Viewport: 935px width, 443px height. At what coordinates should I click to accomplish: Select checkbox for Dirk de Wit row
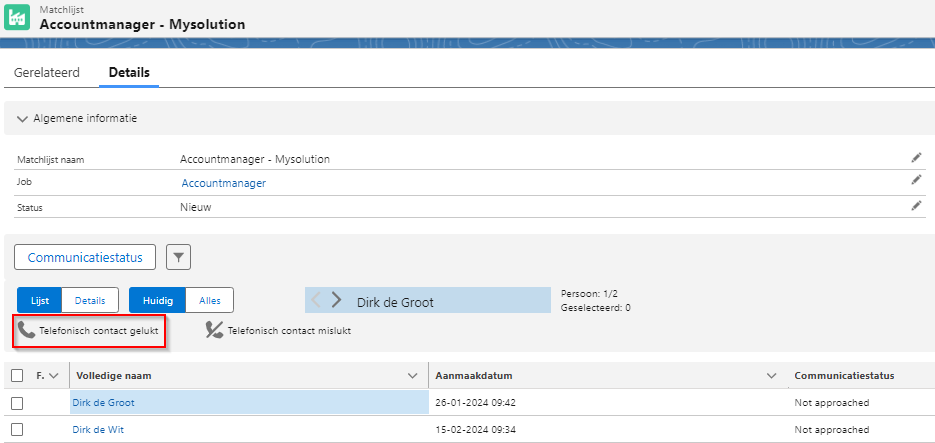tap(17, 430)
